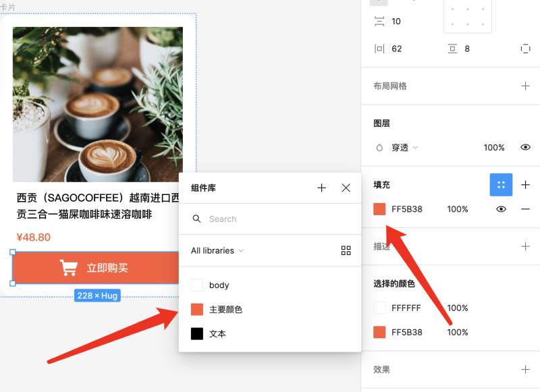Click the FF5B38 fill color swatch
Screen dimensions: 540x392
tap(380, 209)
